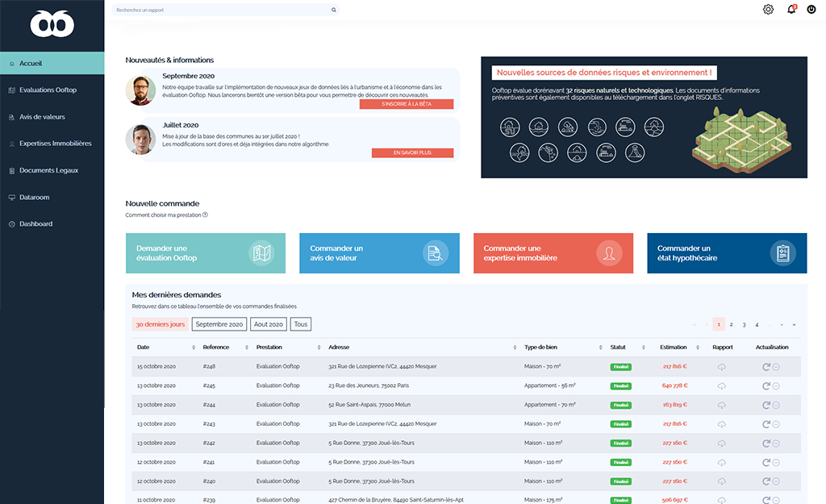Click the search magnifier icon
826x504 pixels.
pyautogui.click(x=333, y=10)
